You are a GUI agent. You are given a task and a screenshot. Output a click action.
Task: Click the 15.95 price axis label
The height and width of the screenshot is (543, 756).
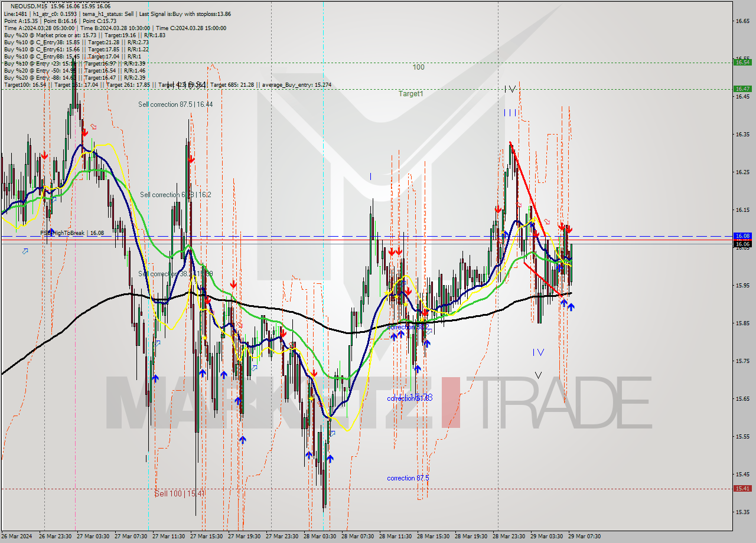(x=742, y=286)
